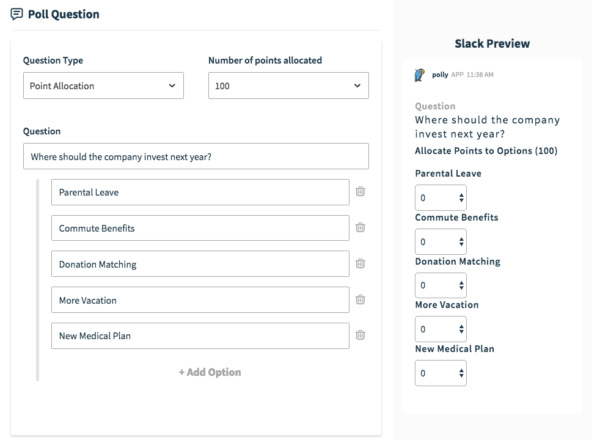Screen dimensions: 600x440
Task: Adjust Commute Benefits points stepper
Action: 441,241
